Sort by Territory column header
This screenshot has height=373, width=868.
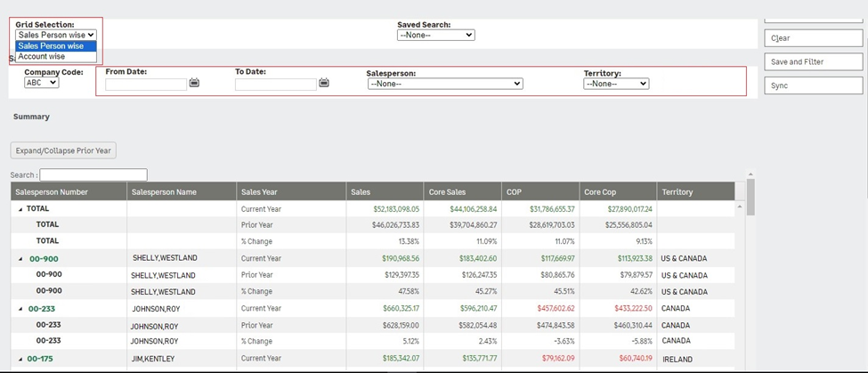pyautogui.click(x=696, y=191)
